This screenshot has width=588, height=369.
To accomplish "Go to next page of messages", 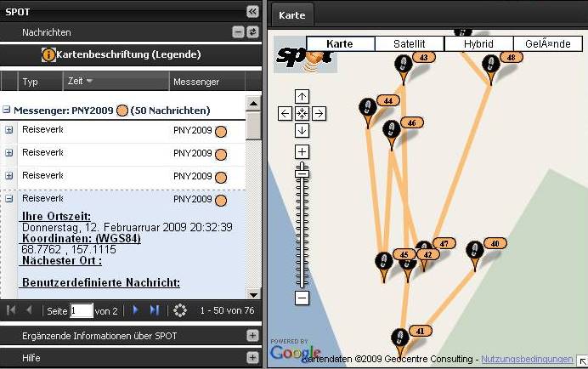I will click(x=136, y=310).
